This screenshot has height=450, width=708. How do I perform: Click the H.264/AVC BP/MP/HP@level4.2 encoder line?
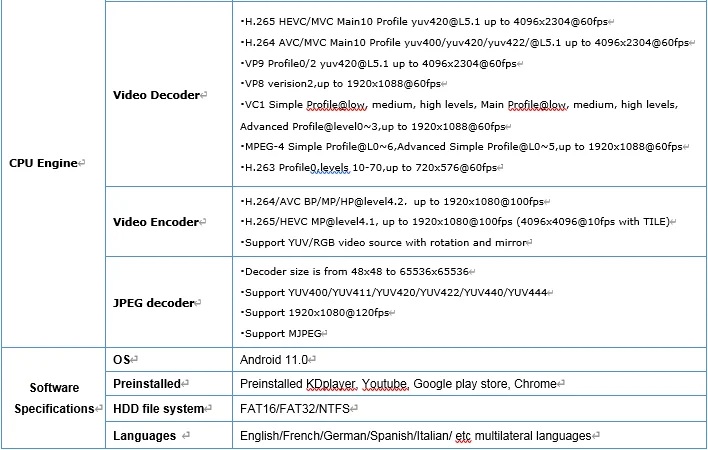392,202
